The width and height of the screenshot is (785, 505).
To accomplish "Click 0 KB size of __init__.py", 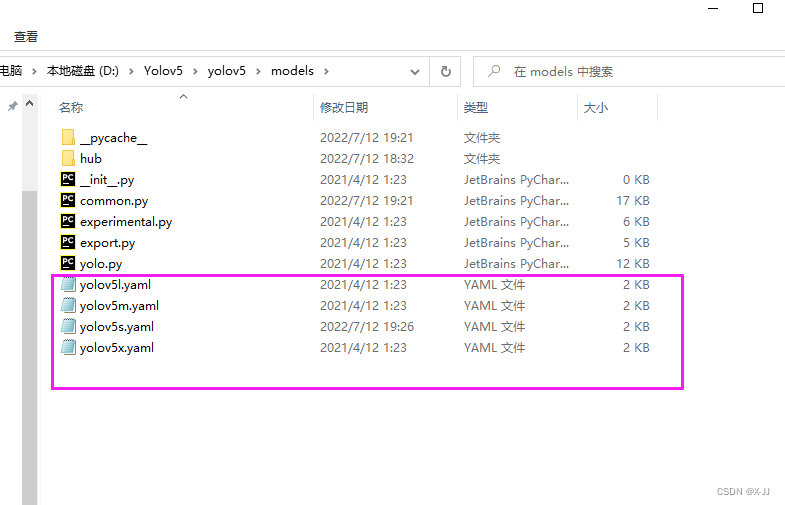I will [x=636, y=180].
